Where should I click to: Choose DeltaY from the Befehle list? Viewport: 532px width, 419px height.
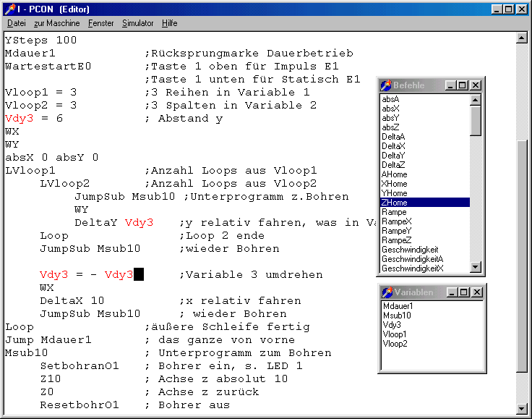pyautogui.click(x=393, y=156)
